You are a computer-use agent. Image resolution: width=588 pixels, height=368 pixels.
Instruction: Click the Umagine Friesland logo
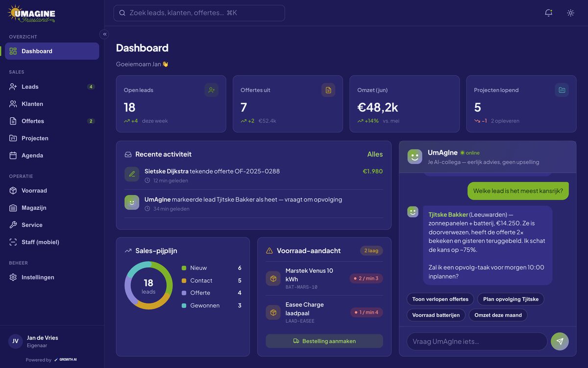coord(31,13)
